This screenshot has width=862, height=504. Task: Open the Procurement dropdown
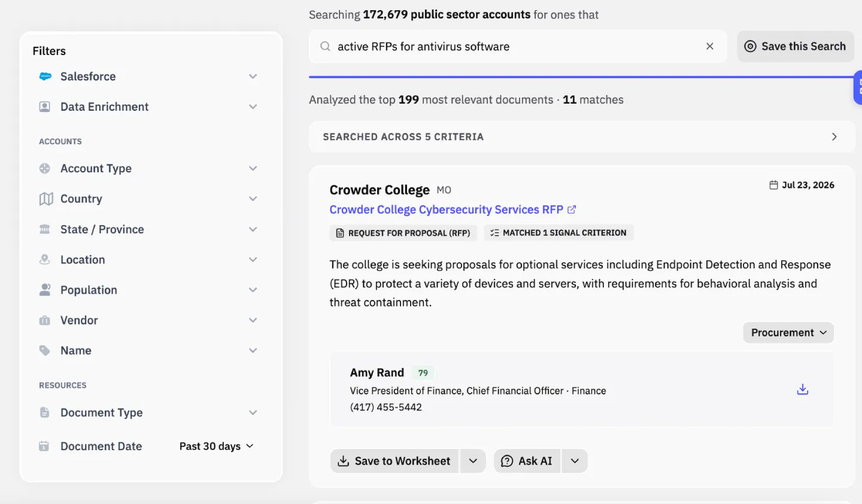[x=788, y=333]
